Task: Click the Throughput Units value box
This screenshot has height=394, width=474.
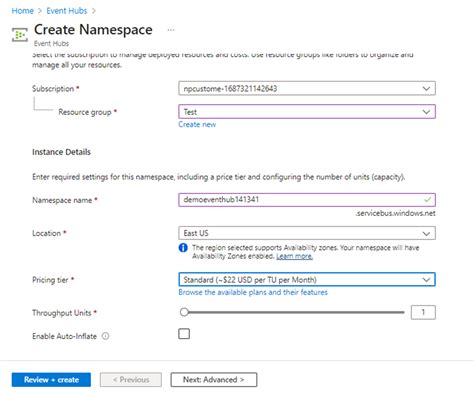Action: click(423, 312)
